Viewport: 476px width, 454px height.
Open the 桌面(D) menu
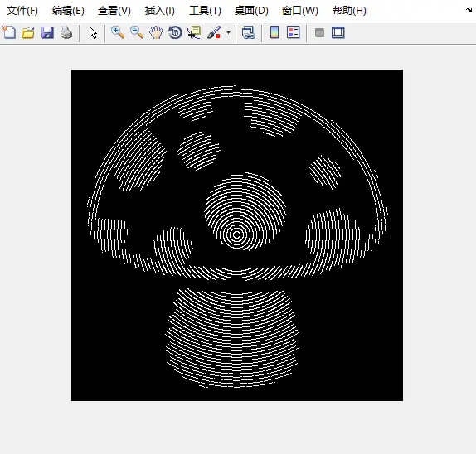pyautogui.click(x=251, y=11)
